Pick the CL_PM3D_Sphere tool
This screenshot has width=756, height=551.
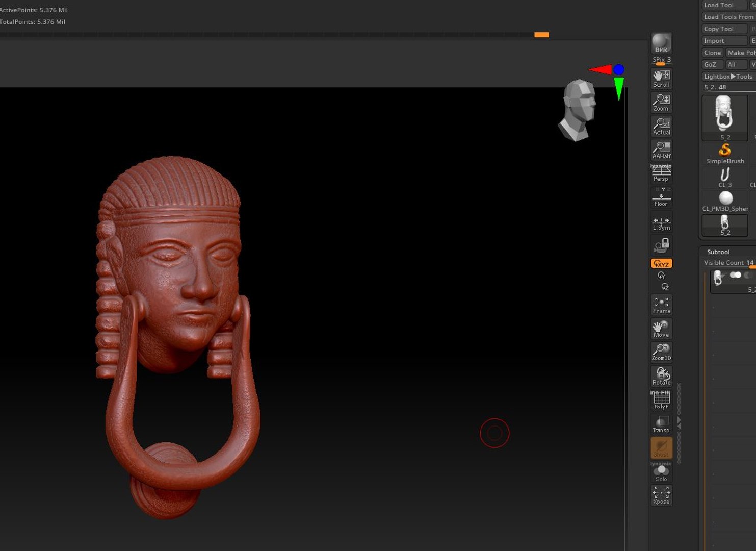725,202
